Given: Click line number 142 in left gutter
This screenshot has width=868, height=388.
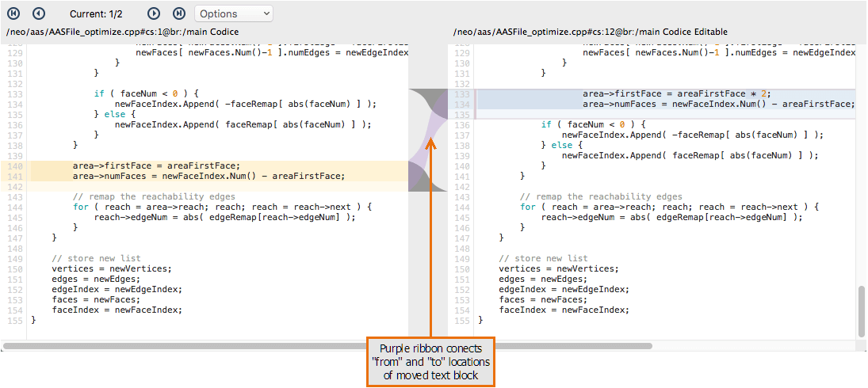Looking at the screenshot, I should 16,187.
